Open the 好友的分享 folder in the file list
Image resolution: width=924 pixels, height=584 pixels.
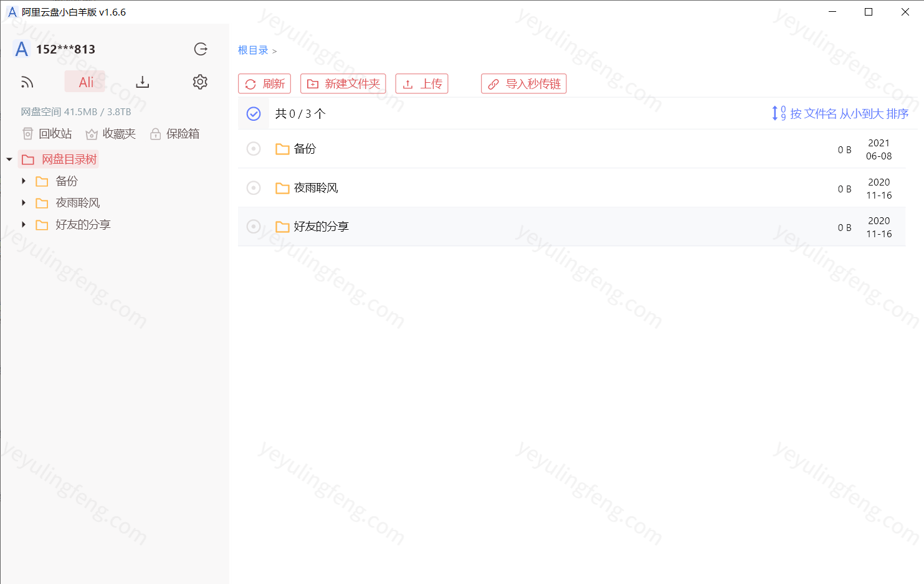tap(321, 227)
